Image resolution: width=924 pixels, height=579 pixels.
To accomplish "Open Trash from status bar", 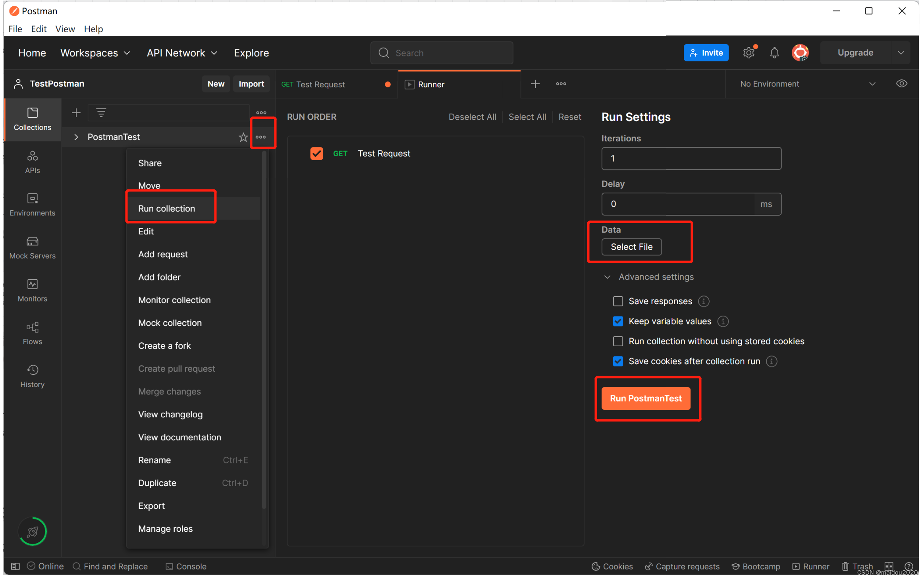I will (857, 566).
